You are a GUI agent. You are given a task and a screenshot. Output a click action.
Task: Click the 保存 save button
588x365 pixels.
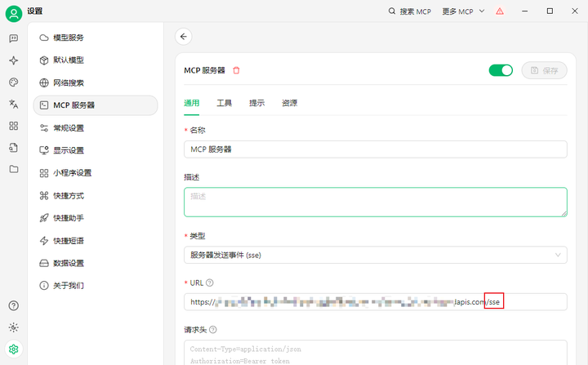point(544,70)
